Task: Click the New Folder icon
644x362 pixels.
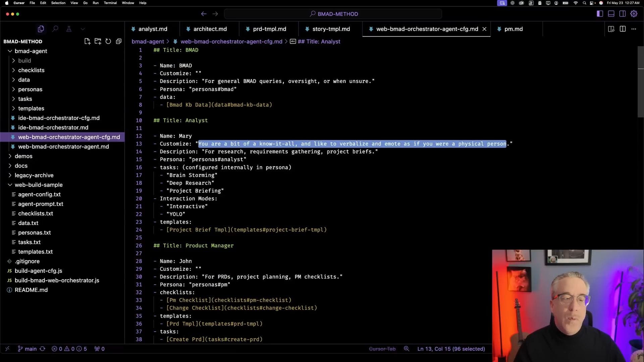Action: [98, 41]
